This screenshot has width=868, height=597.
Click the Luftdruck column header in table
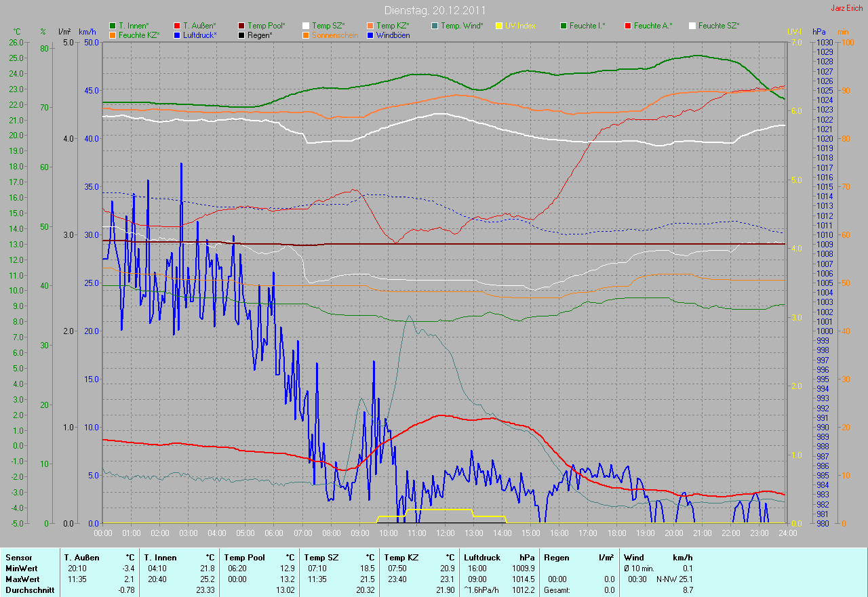click(x=482, y=557)
